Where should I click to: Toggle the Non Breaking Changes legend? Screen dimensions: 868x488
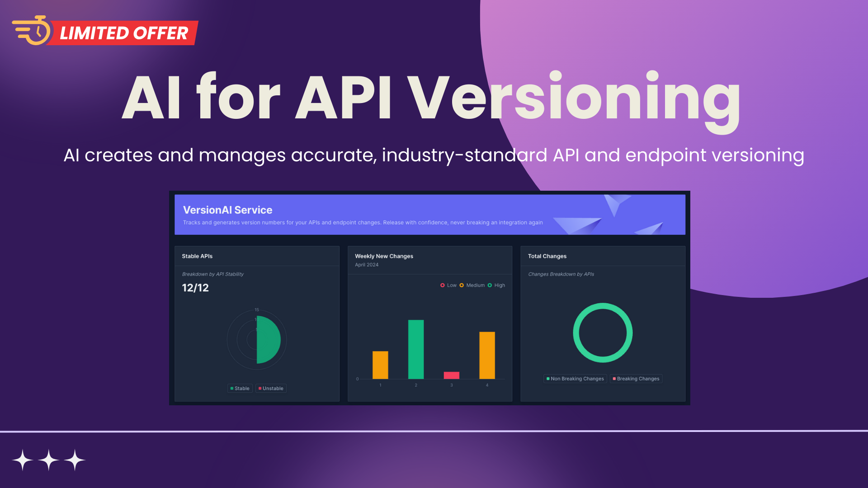575,379
